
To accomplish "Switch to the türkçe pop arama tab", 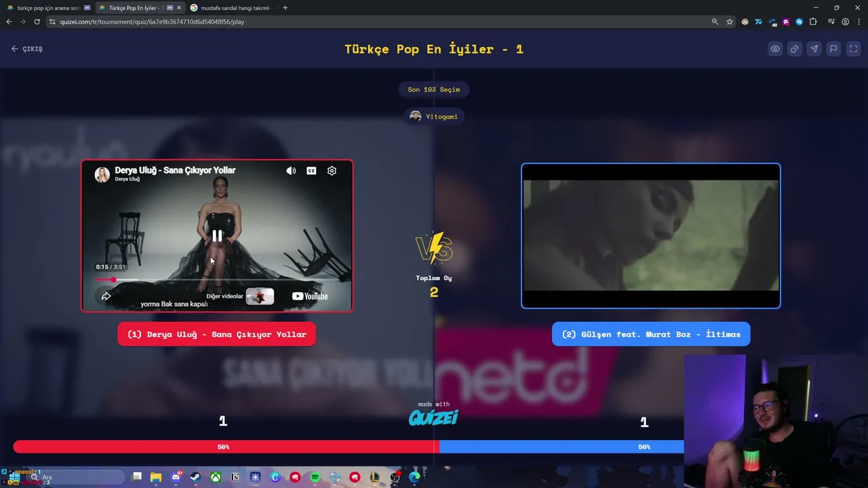I will (x=47, y=8).
